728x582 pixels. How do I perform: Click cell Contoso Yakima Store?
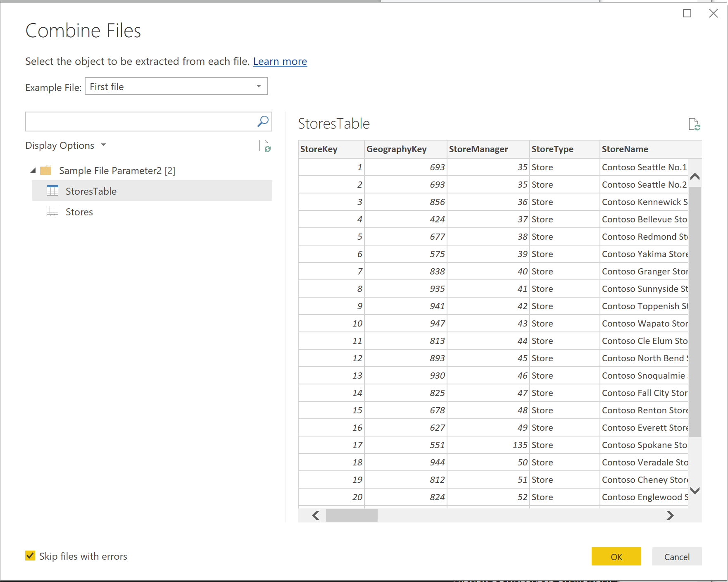pyautogui.click(x=644, y=254)
